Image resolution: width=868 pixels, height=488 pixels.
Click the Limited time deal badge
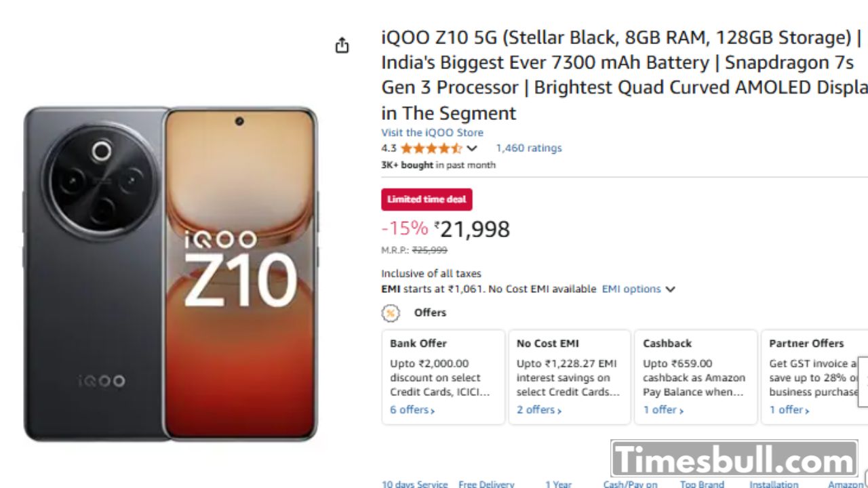click(427, 199)
